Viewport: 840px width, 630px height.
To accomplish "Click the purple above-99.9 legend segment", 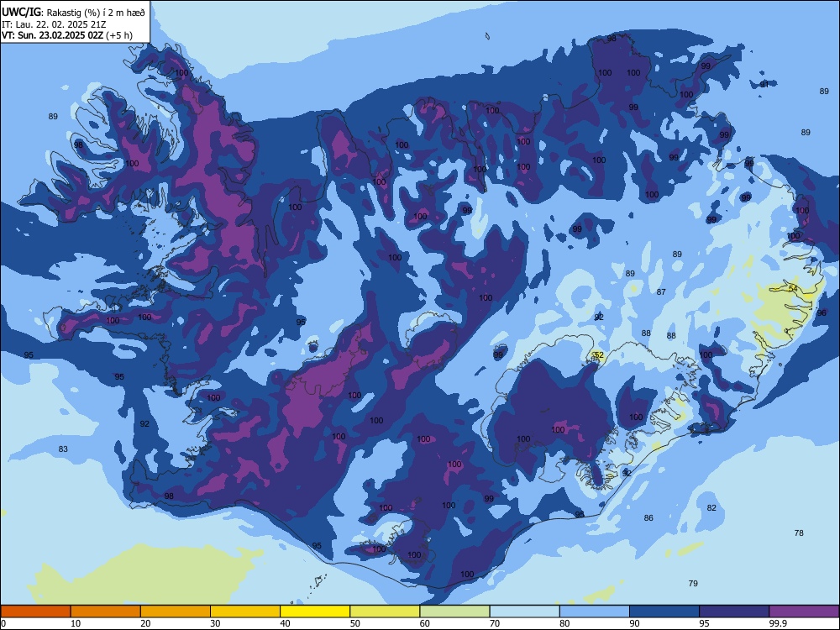I will coord(804,612).
